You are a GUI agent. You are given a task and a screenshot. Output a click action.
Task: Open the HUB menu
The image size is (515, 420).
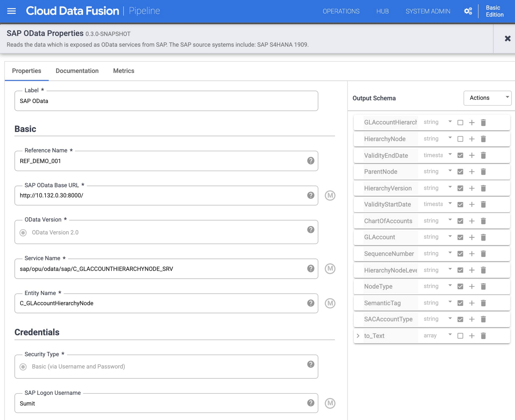click(382, 11)
